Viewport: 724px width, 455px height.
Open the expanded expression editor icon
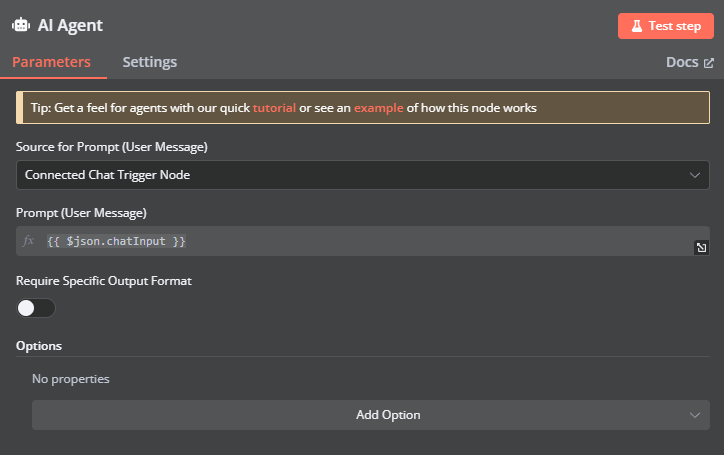(x=701, y=248)
